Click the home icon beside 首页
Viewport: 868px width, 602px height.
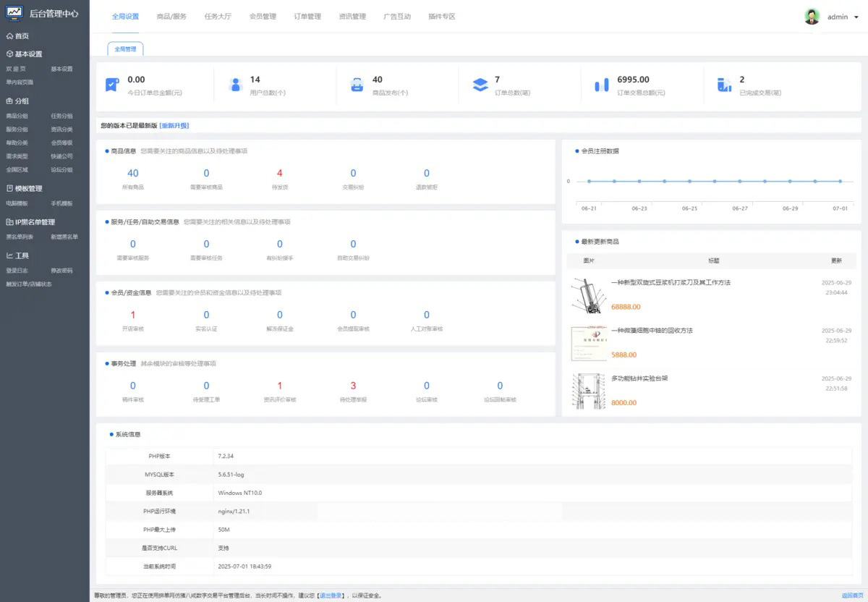point(9,35)
